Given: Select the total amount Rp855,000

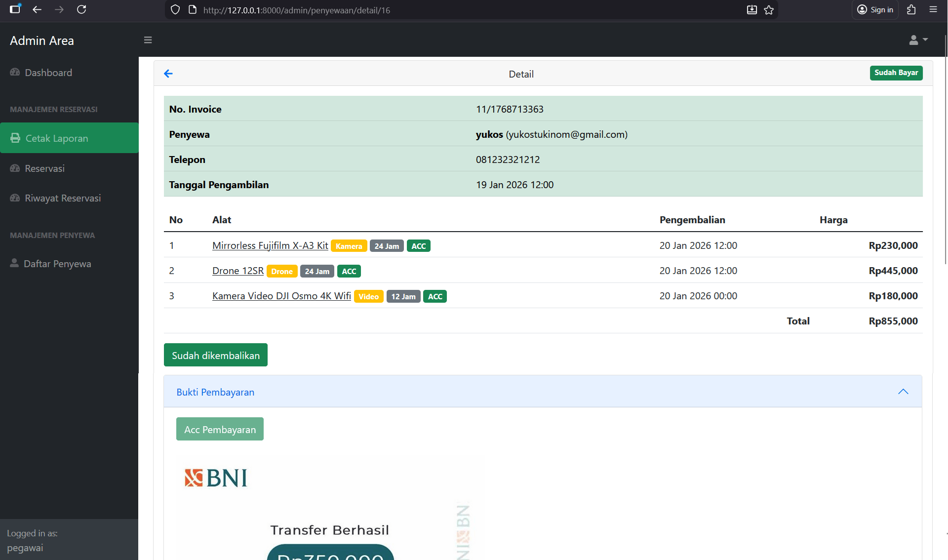Looking at the screenshot, I should point(893,321).
